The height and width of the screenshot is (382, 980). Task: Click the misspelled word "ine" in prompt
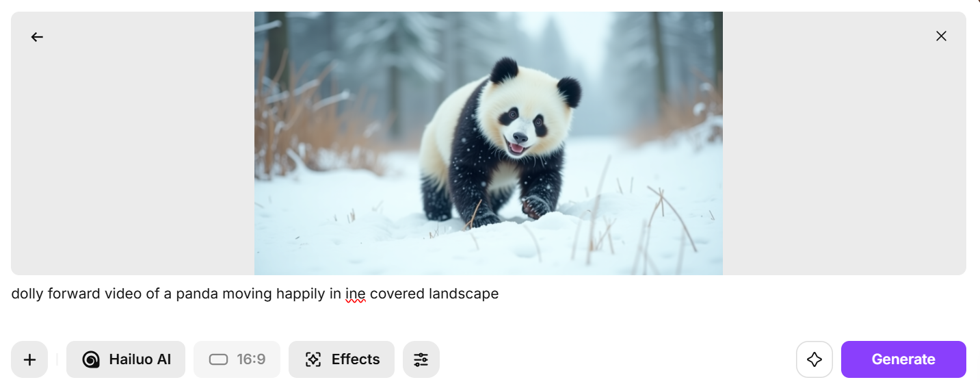click(355, 294)
